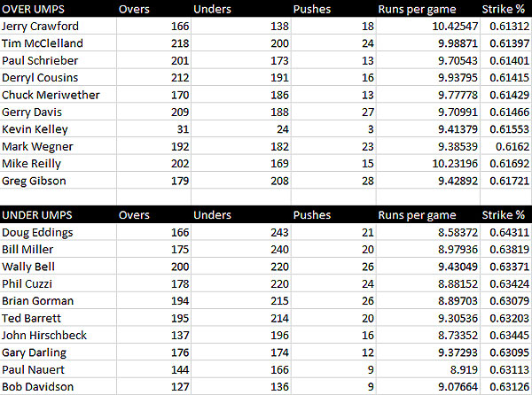The height and width of the screenshot is (395, 532).
Task: Click the UNDER UMPS header cell
Action: pyautogui.click(x=58, y=214)
